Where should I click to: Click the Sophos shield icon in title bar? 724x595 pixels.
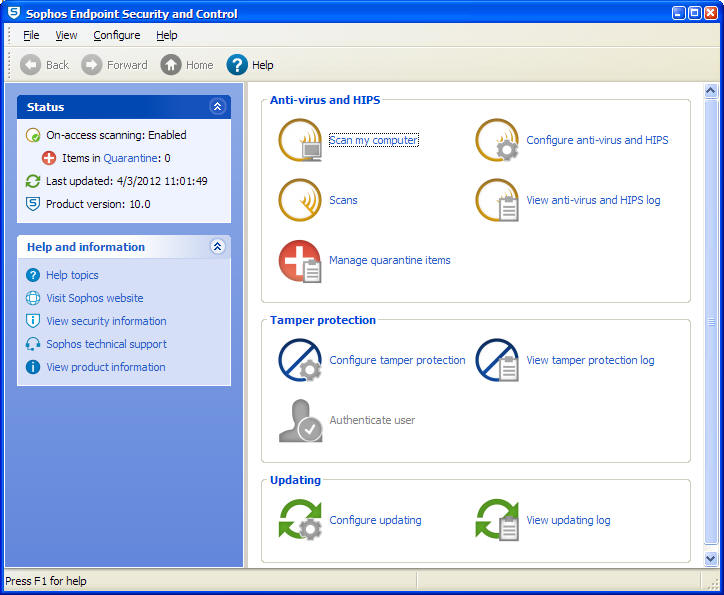point(14,13)
